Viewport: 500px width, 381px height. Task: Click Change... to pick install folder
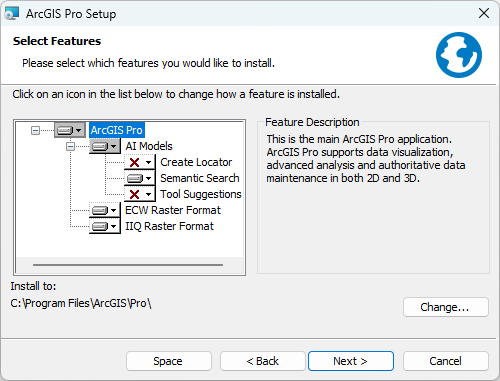[446, 307]
